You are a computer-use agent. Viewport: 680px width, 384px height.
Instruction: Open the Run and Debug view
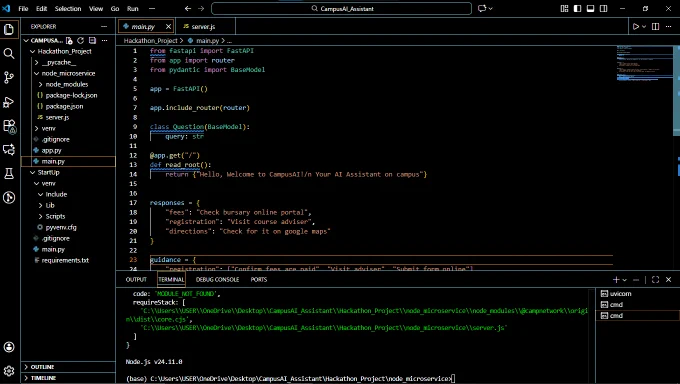point(9,102)
